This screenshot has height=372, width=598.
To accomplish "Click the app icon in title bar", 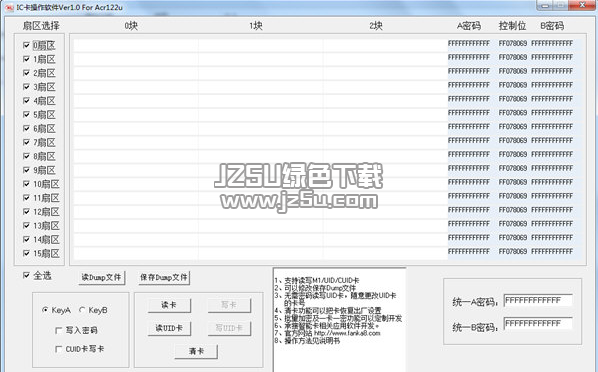I will (x=9, y=7).
